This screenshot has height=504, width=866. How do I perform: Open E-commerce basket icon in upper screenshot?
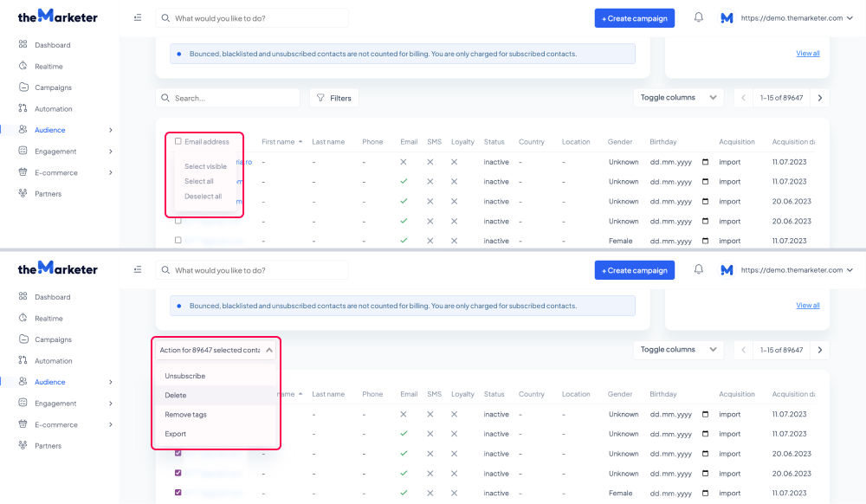[23, 171]
